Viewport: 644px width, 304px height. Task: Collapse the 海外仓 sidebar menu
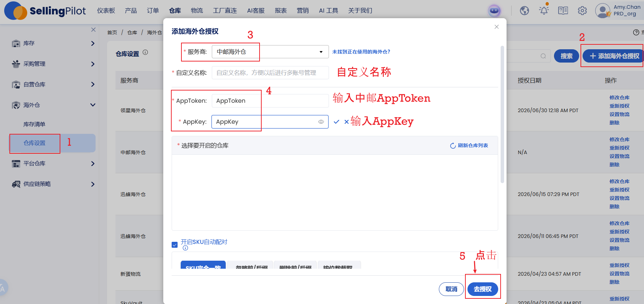[x=93, y=105]
